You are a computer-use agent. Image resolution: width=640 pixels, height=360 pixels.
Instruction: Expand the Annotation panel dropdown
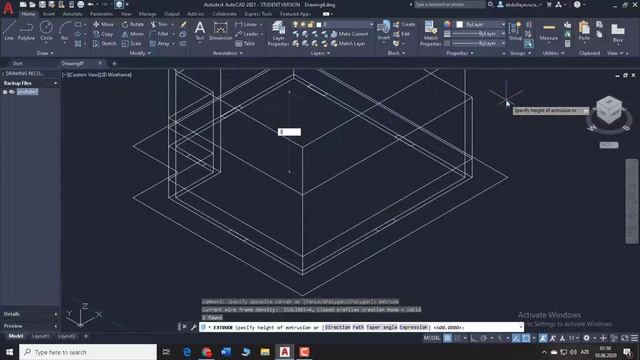click(227, 53)
